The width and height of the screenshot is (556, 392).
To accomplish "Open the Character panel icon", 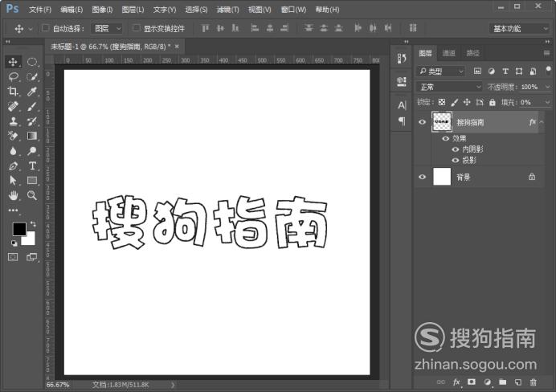I will pyautogui.click(x=402, y=105).
